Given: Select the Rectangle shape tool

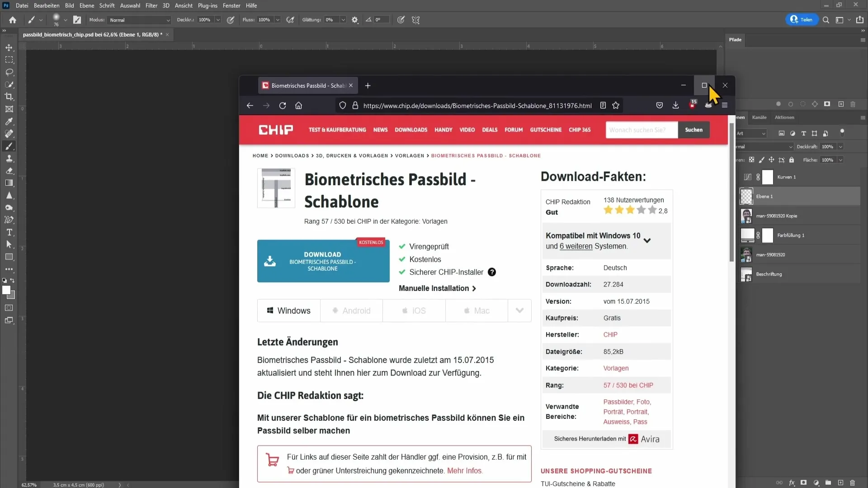Looking at the screenshot, I should [x=9, y=257].
